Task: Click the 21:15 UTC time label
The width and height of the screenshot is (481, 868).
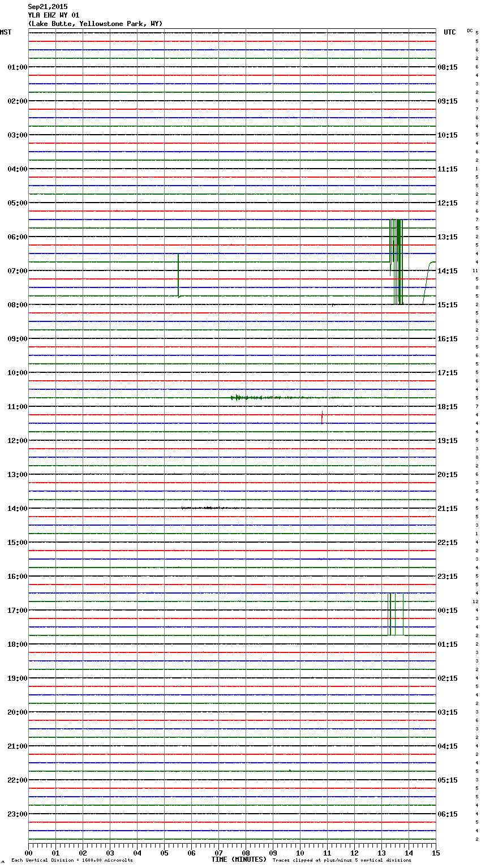Action: pos(448,509)
